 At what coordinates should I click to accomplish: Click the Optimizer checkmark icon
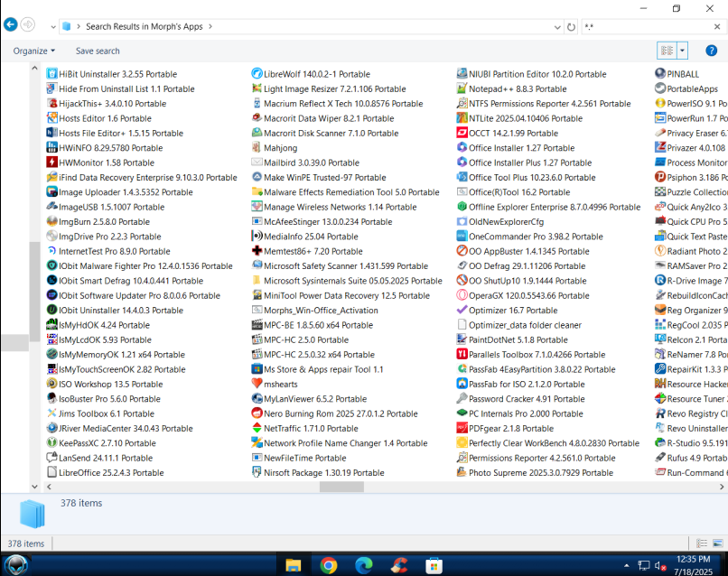click(462, 310)
